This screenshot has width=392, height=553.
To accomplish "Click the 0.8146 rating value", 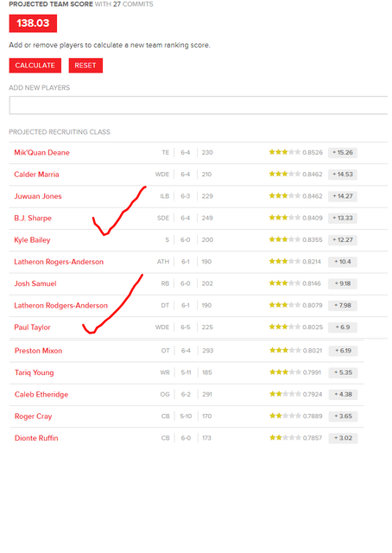I will point(312,284).
